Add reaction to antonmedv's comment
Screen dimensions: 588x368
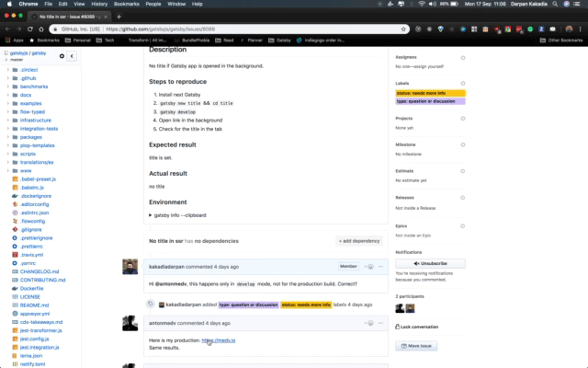369,323
